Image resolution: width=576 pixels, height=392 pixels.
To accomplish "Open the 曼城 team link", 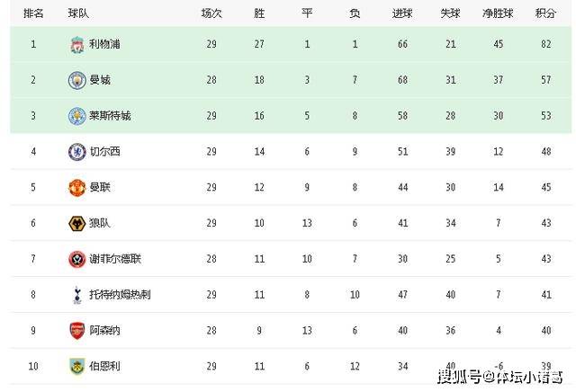I will click(x=99, y=80).
